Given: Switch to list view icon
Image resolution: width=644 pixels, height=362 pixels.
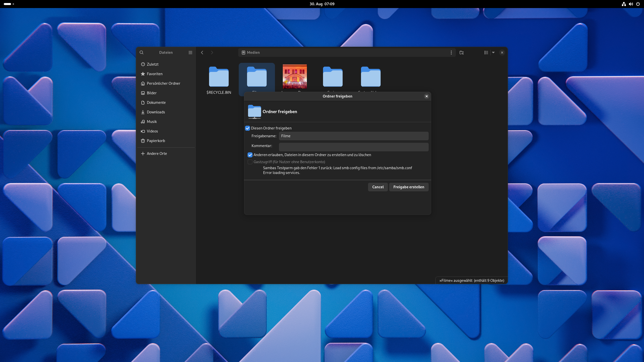Looking at the screenshot, I should [x=486, y=53].
